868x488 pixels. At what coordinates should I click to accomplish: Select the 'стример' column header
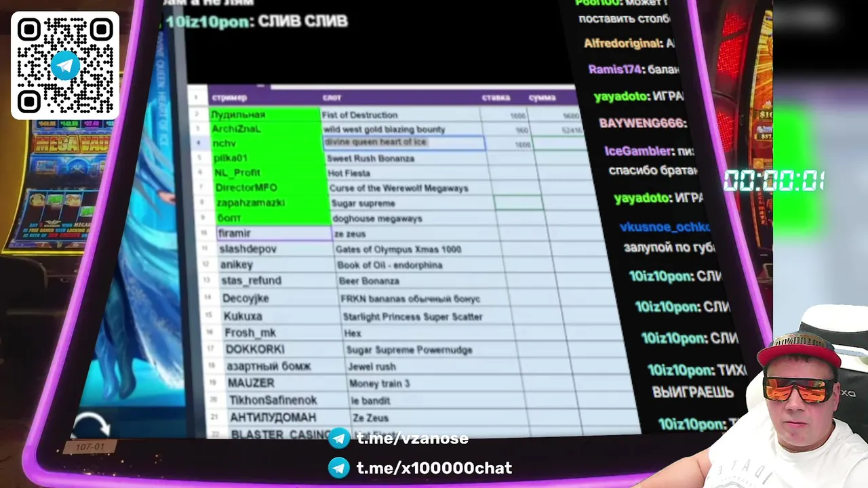[229, 98]
